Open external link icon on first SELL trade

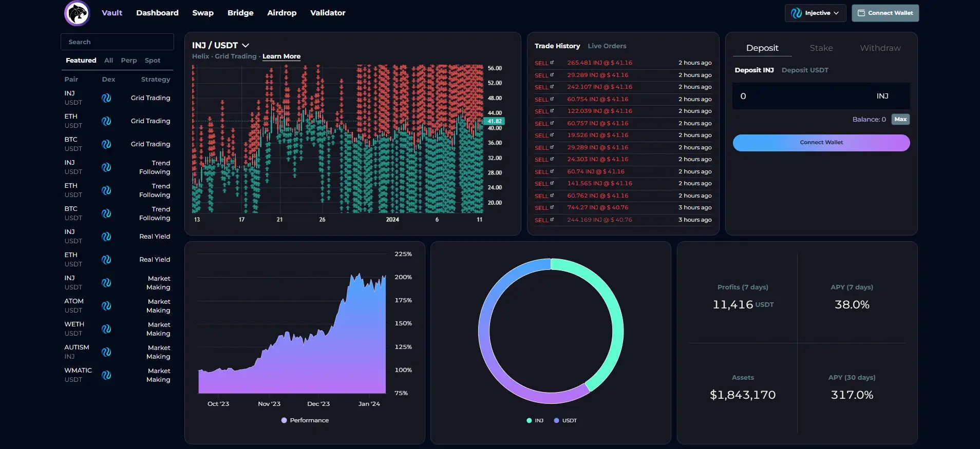[552, 63]
